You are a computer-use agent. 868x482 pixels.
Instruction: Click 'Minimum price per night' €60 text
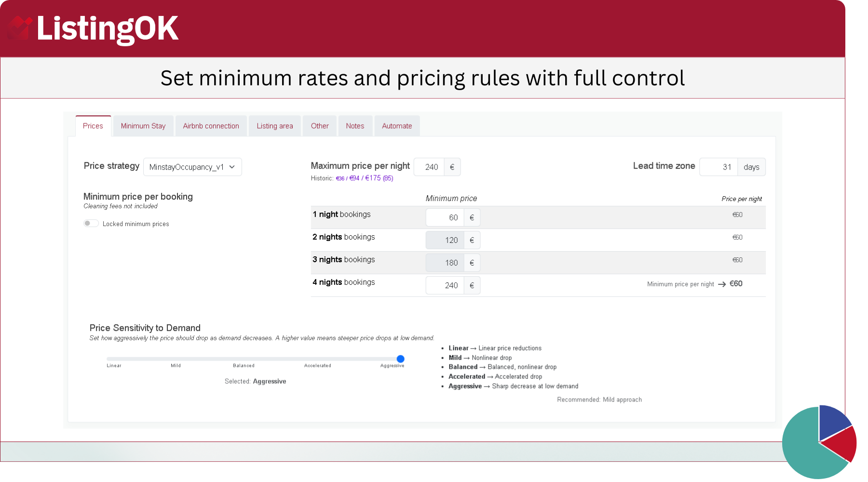[694, 284]
